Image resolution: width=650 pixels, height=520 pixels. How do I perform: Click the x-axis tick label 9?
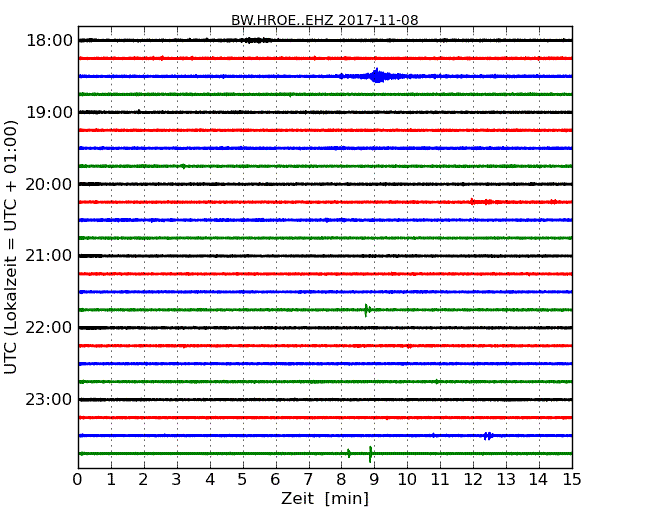374,480
